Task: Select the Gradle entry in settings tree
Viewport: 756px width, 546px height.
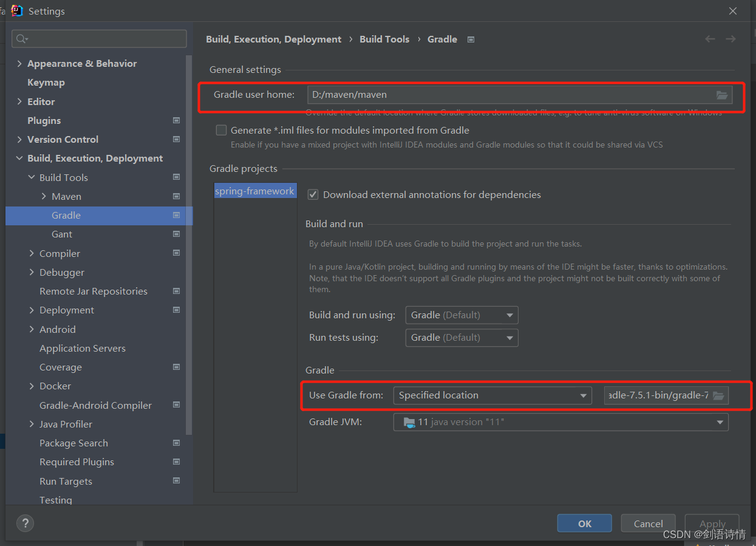Action: (x=99, y=215)
